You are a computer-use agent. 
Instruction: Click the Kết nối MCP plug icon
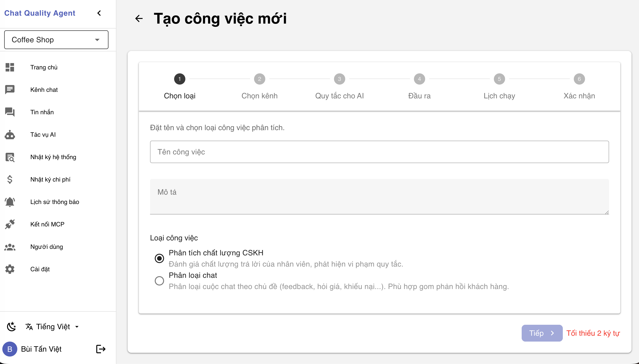pos(10,224)
